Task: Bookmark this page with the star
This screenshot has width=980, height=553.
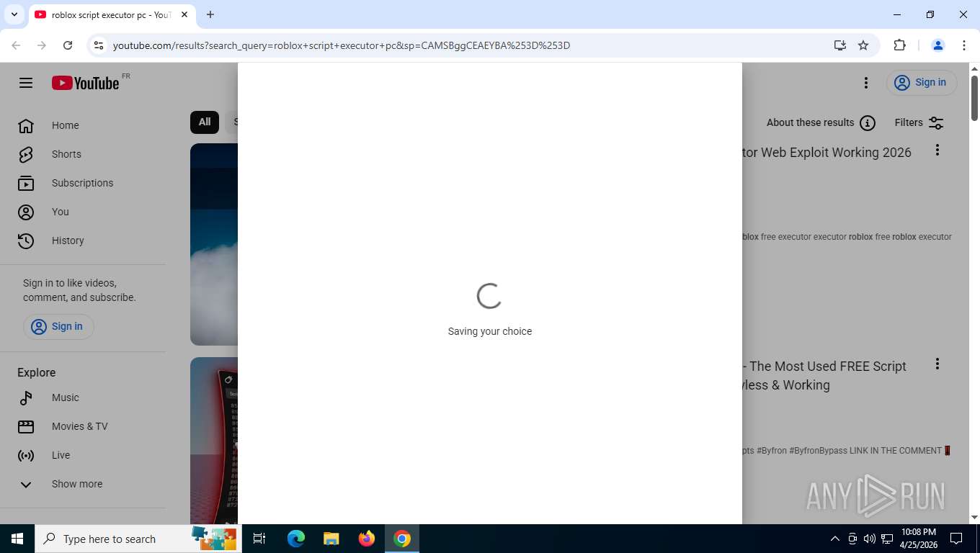Action: coord(863,45)
